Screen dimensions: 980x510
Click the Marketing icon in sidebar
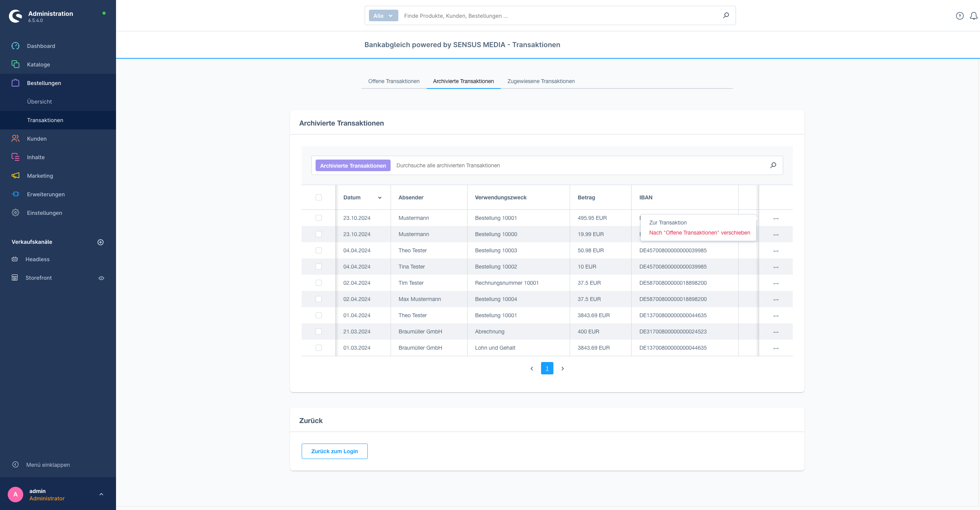pos(16,175)
